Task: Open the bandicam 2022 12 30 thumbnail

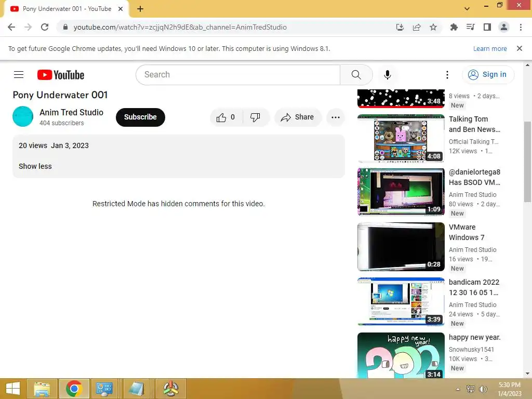Action: click(x=401, y=302)
